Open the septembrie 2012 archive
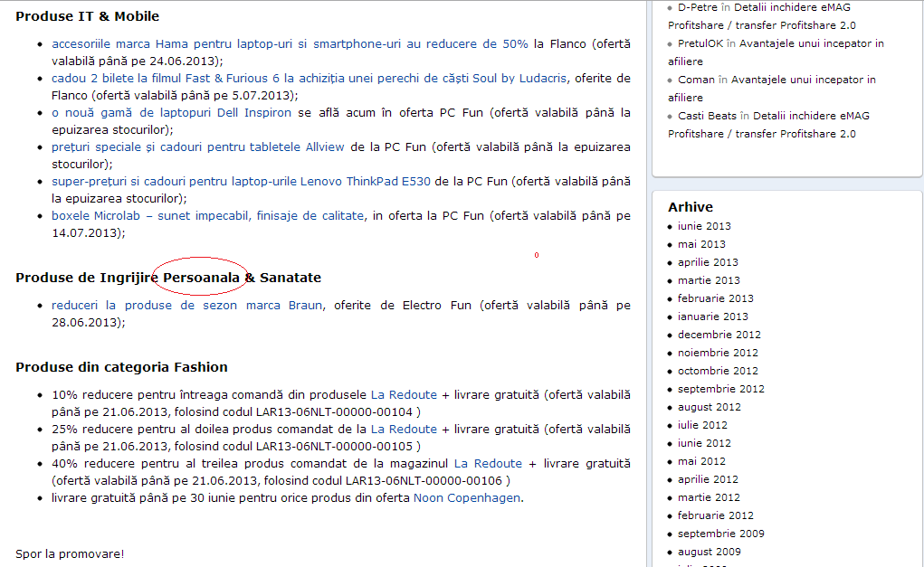Viewport: 924px width, 567px height. (720, 389)
